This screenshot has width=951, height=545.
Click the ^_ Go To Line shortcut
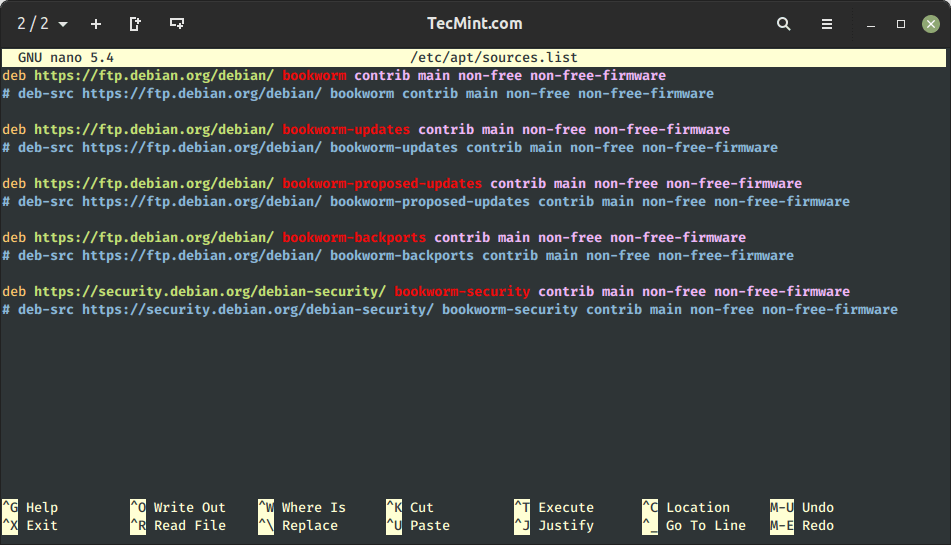(x=694, y=526)
